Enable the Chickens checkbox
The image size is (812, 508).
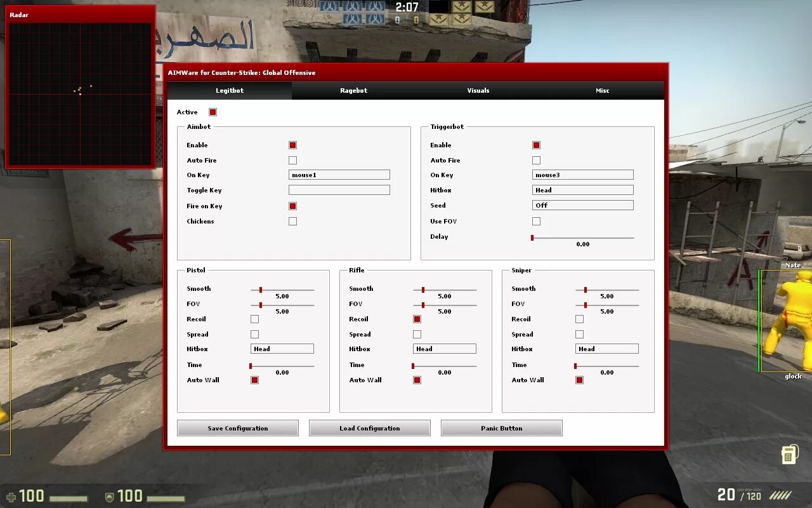pyautogui.click(x=292, y=222)
